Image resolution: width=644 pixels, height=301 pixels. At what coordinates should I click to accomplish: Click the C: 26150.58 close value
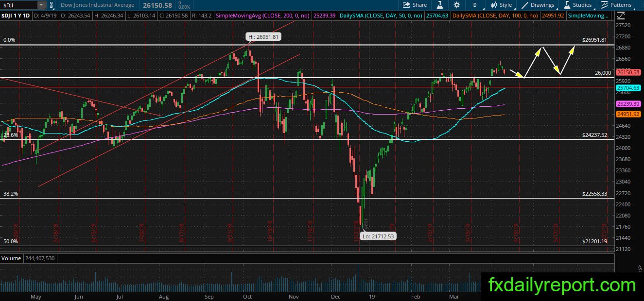click(x=173, y=16)
